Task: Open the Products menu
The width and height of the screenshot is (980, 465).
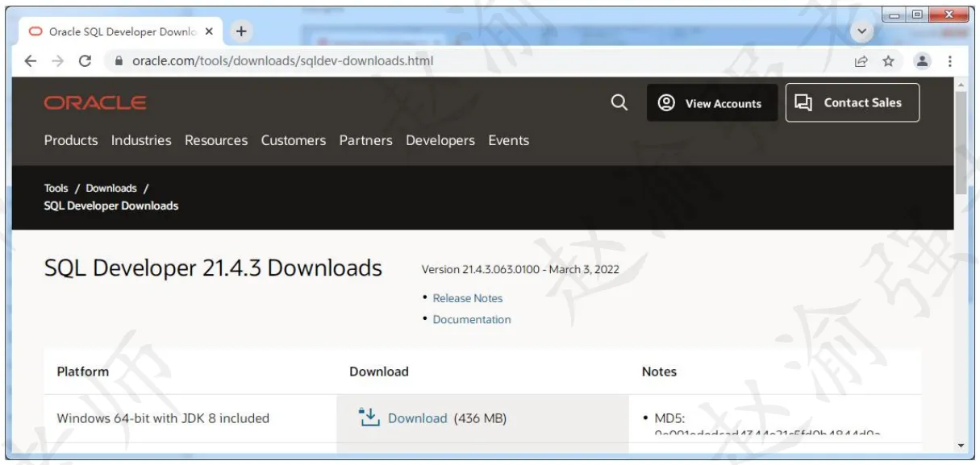Action: point(71,140)
